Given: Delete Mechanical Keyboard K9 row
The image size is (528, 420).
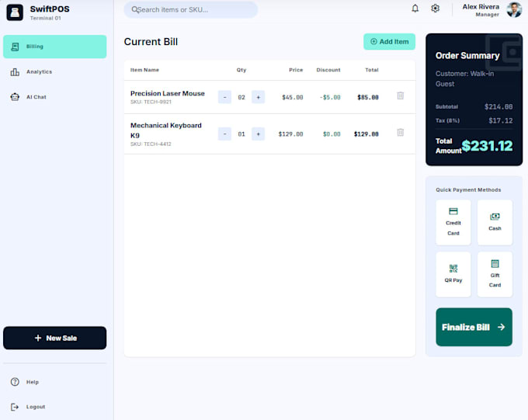Looking at the screenshot, I should pos(401,132).
